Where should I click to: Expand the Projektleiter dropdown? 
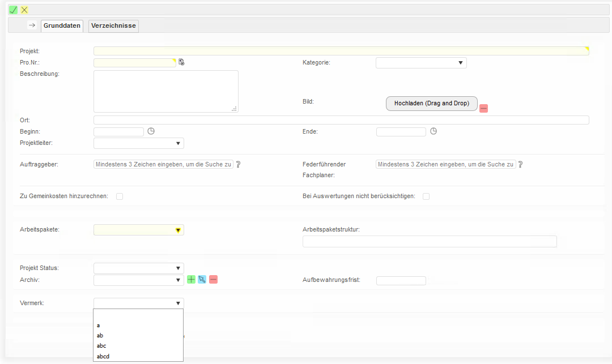(x=139, y=143)
